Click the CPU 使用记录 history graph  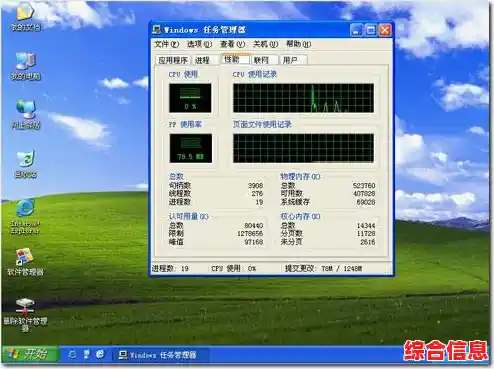tap(303, 98)
